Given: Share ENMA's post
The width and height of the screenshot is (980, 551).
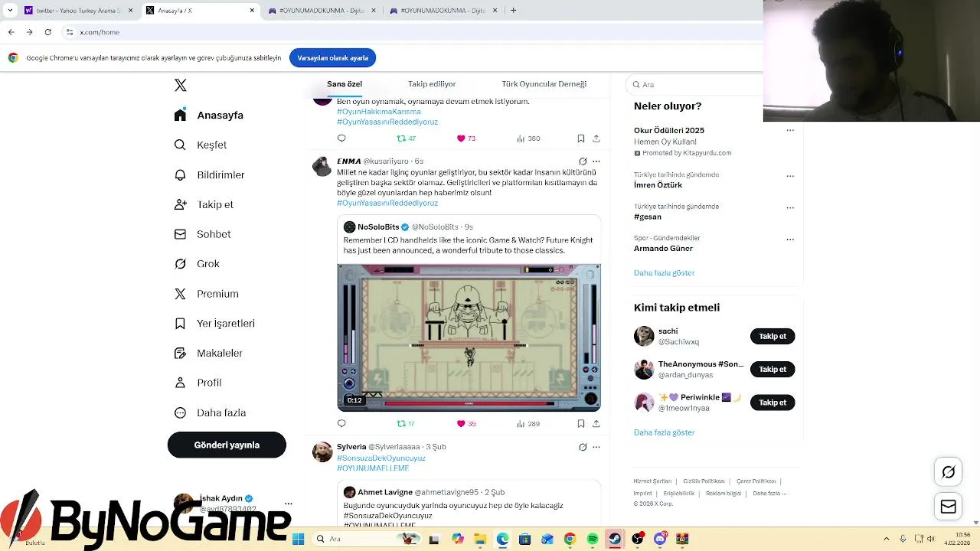Looking at the screenshot, I should pyautogui.click(x=596, y=423).
